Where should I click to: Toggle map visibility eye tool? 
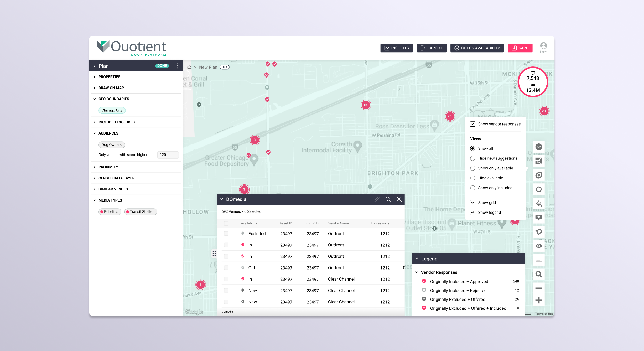[x=539, y=246]
